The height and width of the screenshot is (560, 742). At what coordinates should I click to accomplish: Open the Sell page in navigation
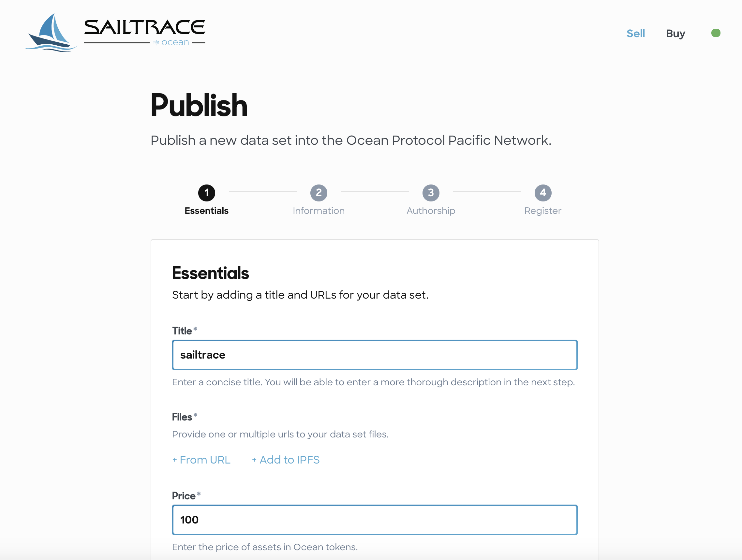635,34
